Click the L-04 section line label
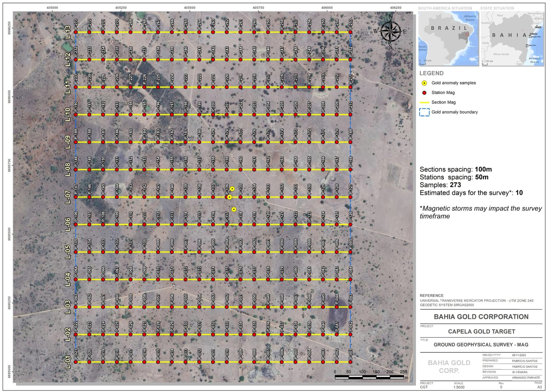 pos(68,279)
